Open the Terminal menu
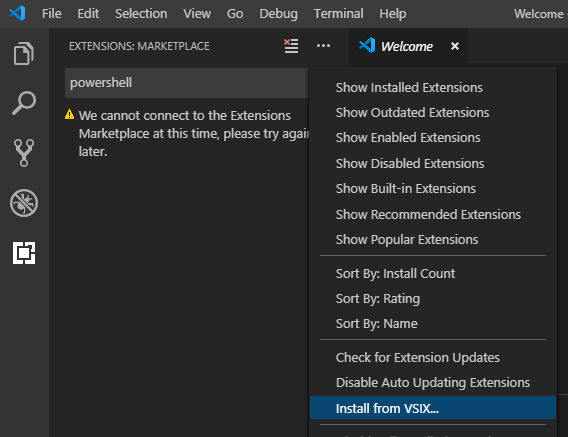Image resolution: width=568 pixels, height=437 pixels. pos(338,14)
